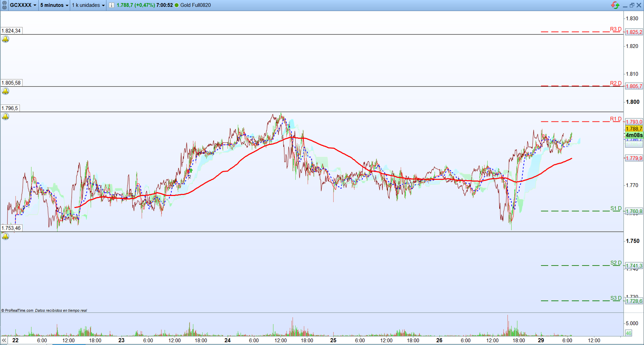Select the 1.805,58 price level label

click(x=11, y=83)
